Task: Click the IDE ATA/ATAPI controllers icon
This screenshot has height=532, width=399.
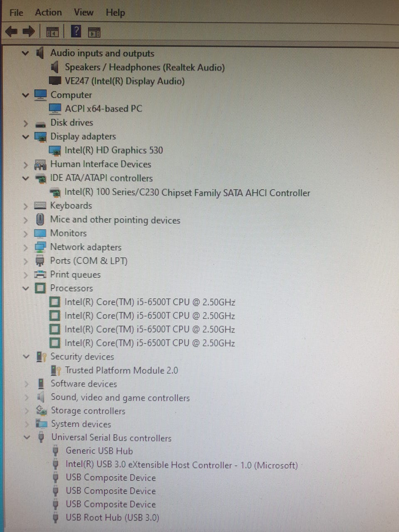Action: tap(41, 179)
